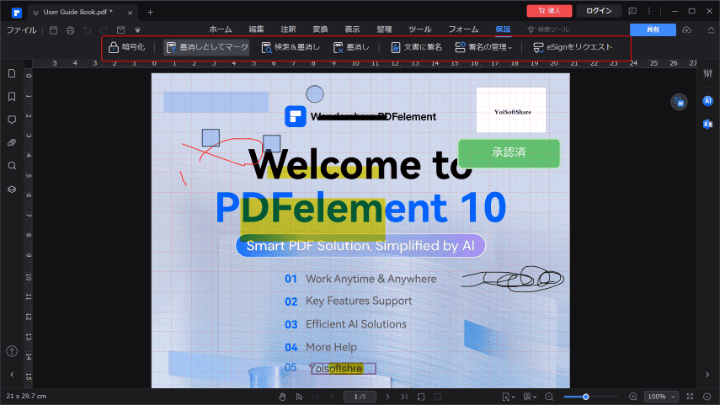Open the page thumbnails panel
The image size is (720, 405).
pyautogui.click(x=12, y=73)
